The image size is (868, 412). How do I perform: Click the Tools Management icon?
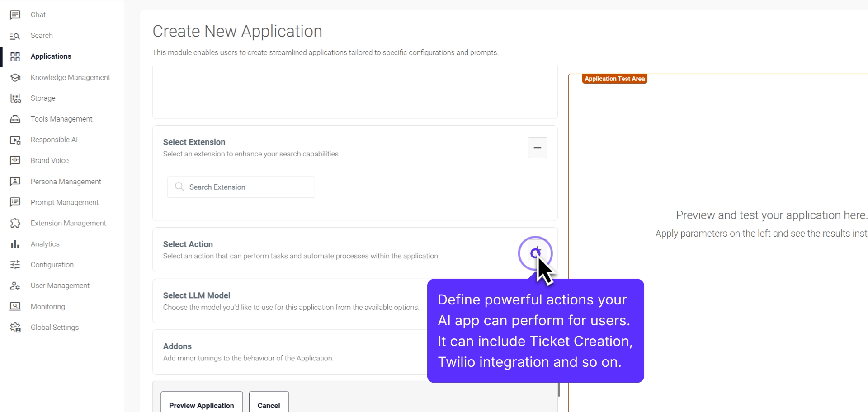[15, 119]
